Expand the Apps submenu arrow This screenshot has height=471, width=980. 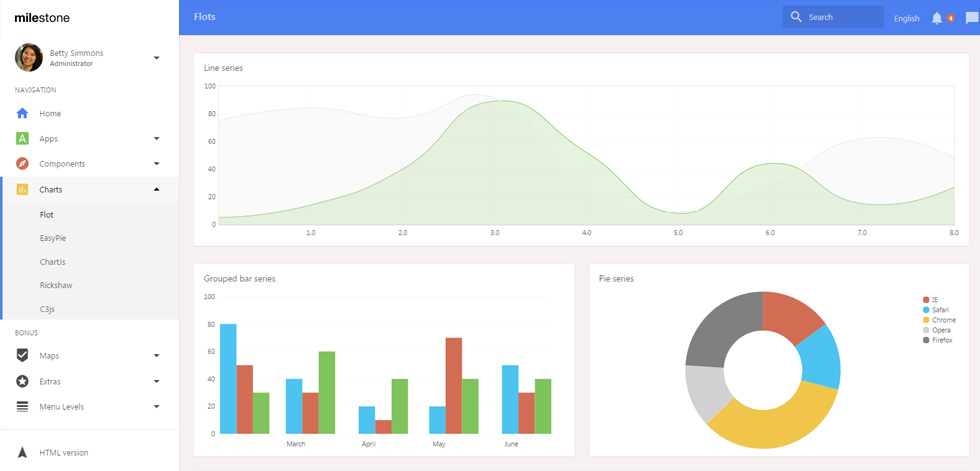click(156, 139)
